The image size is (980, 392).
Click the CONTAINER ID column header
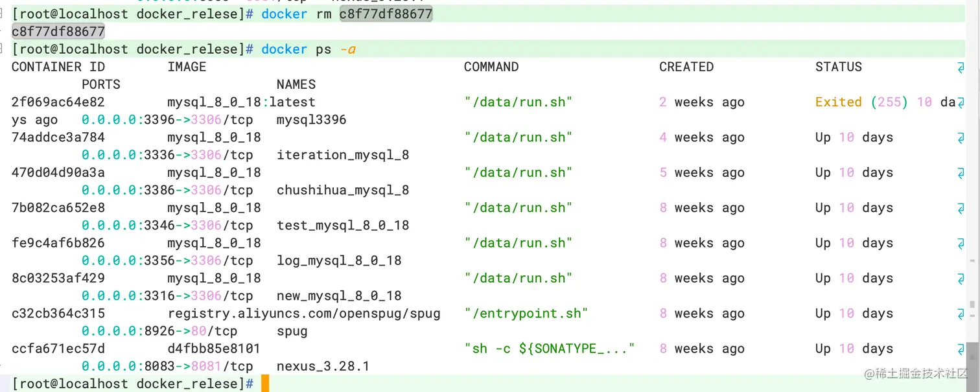pyautogui.click(x=58, y=67)
